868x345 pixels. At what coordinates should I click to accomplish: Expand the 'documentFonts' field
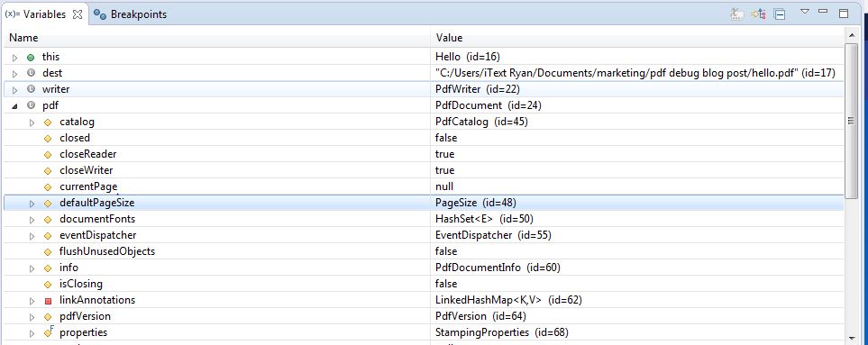pos(32,220)
